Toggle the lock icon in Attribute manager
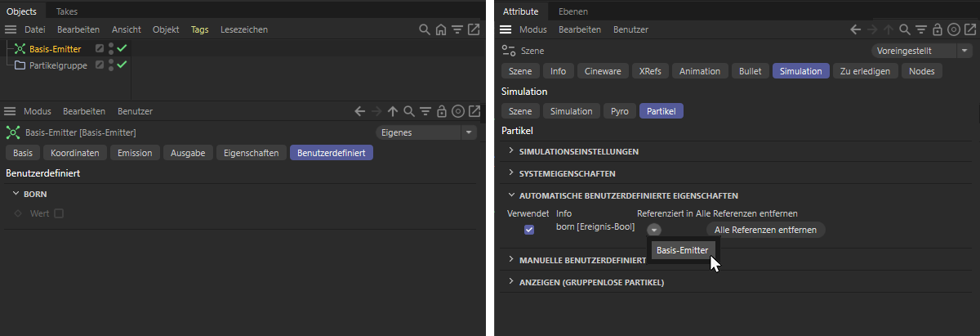 [x=938, y=29]
